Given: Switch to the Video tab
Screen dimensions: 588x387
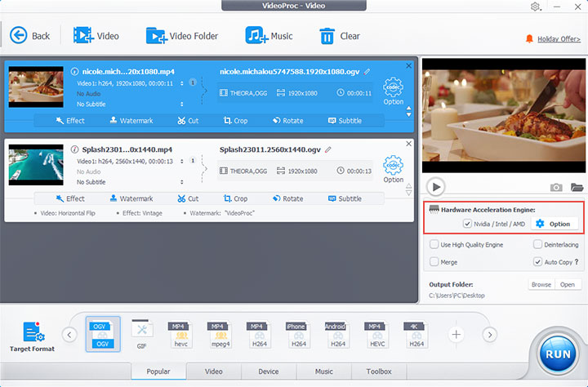Looking at the screenshot, I should [214, 371].
